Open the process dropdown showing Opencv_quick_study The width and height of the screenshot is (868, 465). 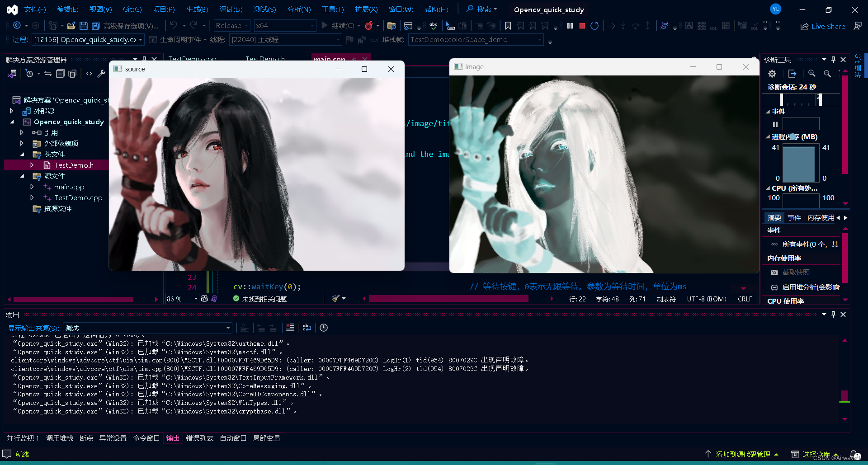pyautogui.click(x=88, y=40)
